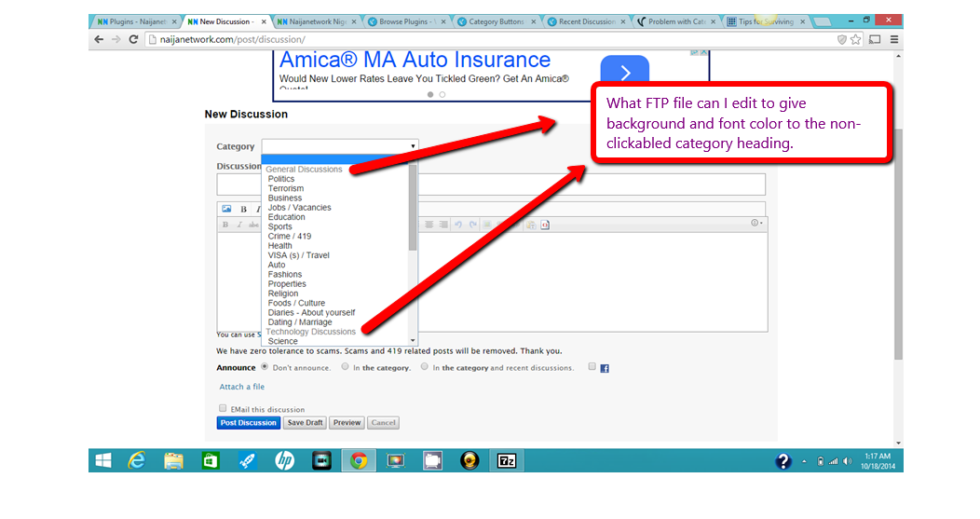Open File Explorer from the taskbar

pos(174,461)
